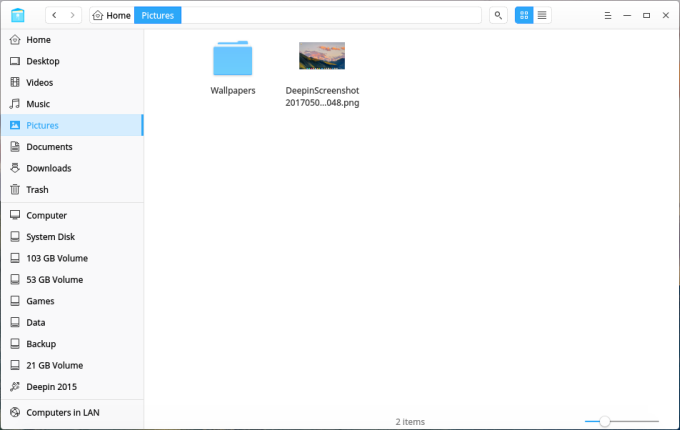
Task: Open 103 GB Volume in sidebar
Action: (72, 258)
